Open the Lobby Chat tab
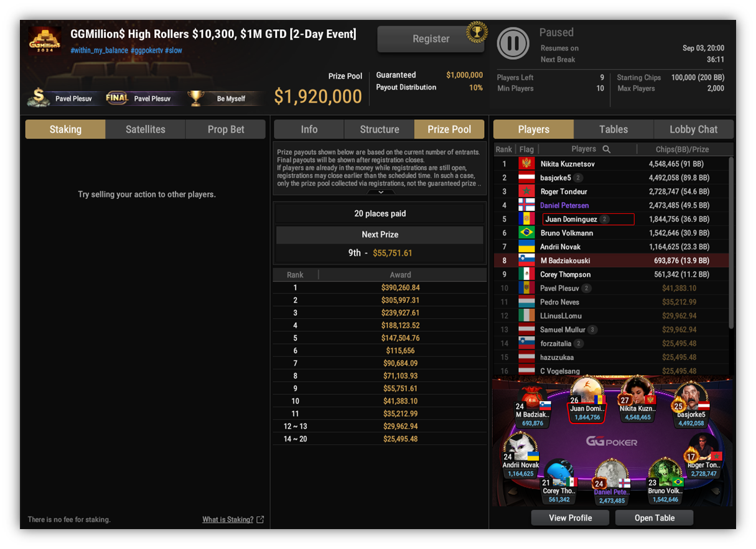Screen dimensions: 756x549 (694, 129)
